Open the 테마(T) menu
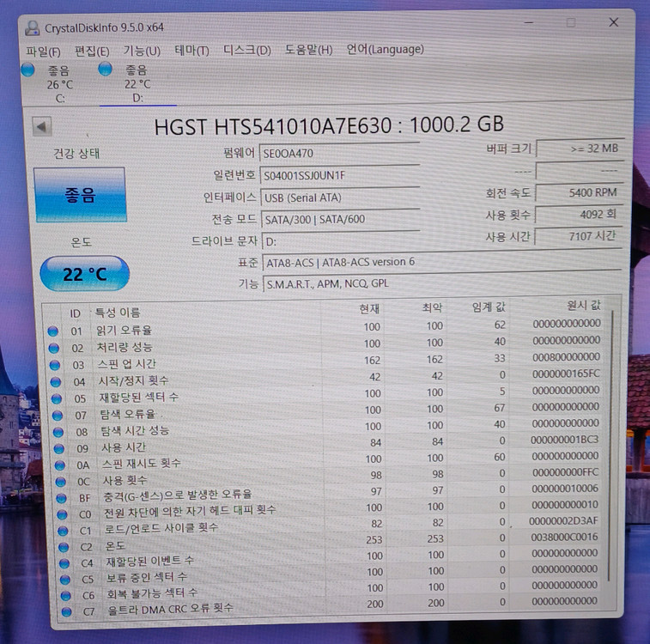Viewport: 650px width, 644px height. (191, 51)
